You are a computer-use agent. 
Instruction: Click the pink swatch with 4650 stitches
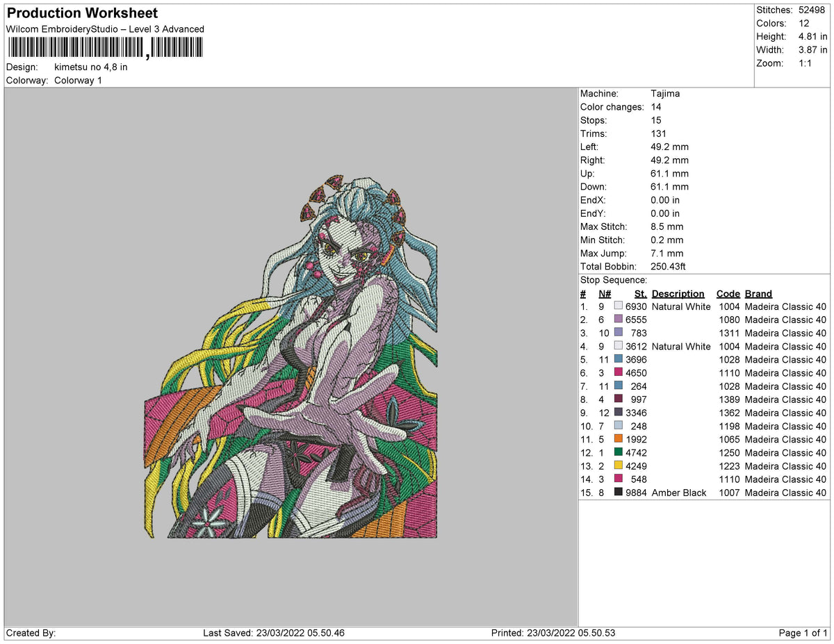click(x=619, y=373)
